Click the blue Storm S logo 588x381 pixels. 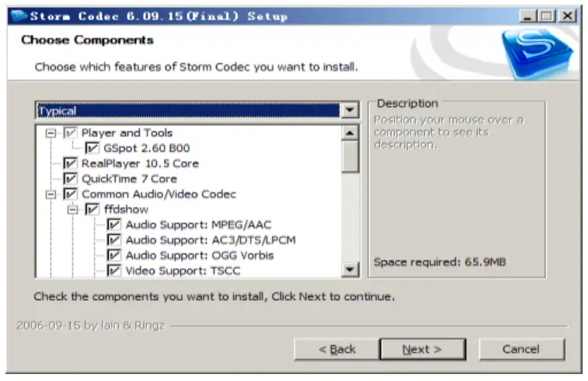(537, 53)
